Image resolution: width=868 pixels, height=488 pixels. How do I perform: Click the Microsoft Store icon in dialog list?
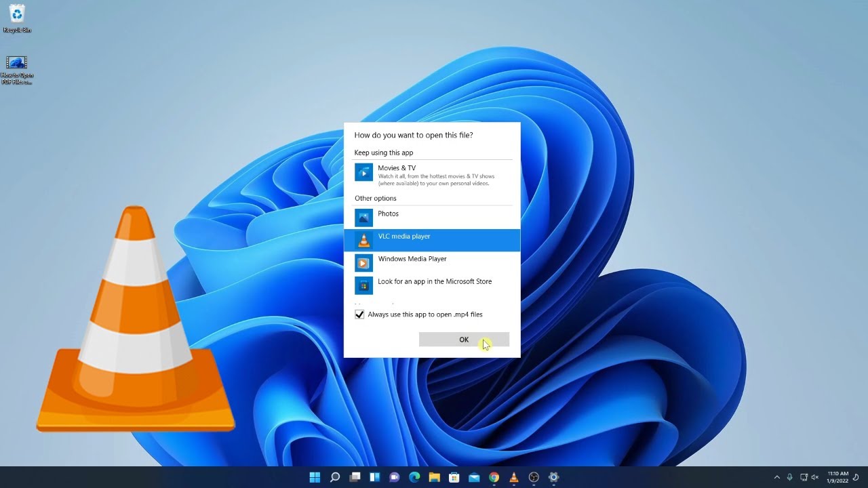tap(363, 285)
